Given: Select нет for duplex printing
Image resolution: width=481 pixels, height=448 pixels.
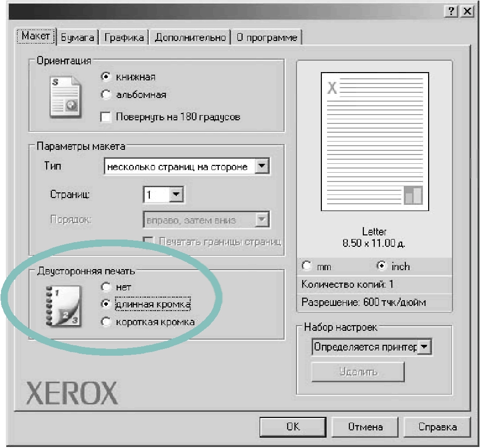Looking at the screenshot, I should [x=106, y=287].
